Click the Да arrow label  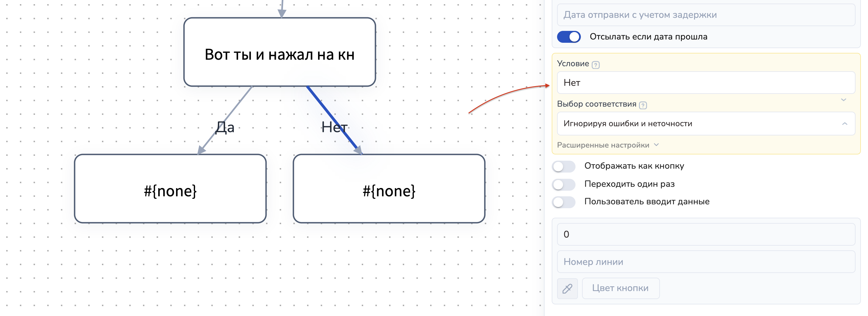point(225,127)
